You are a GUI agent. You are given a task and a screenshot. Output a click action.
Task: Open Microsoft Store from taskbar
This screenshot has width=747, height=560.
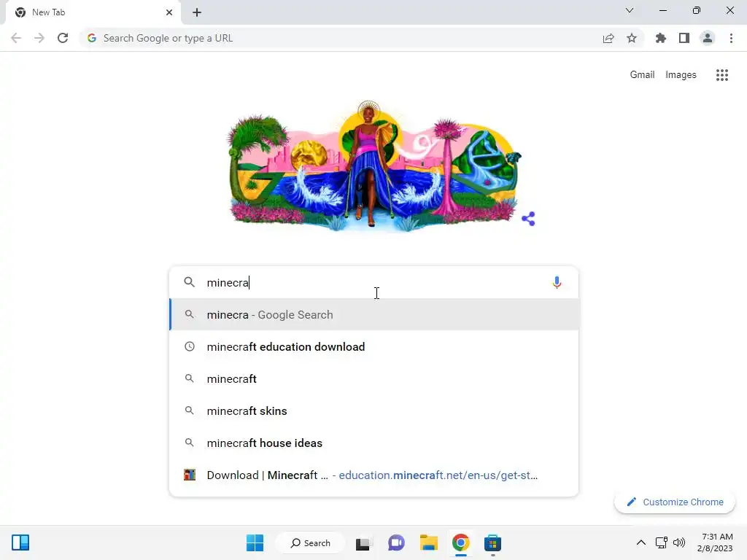[x=492, y=542]
